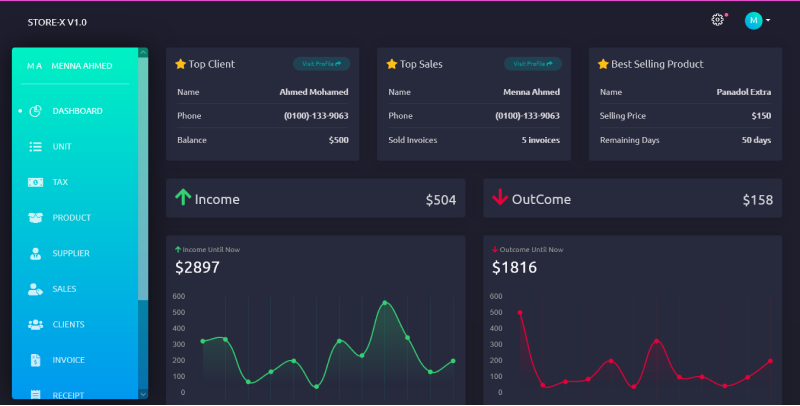
Task: Click first data point on Outcome chart
Action: tap(519, 312)
